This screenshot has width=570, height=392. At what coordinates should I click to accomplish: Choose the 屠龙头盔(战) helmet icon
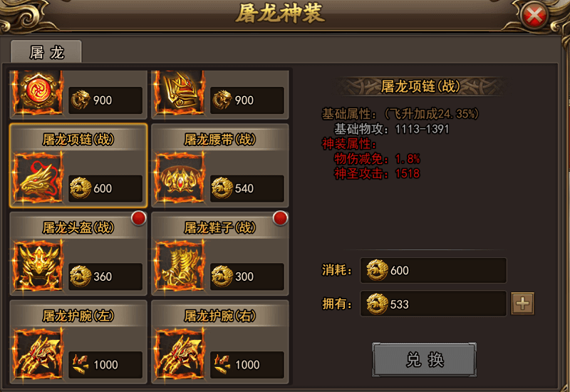tap(38, 267)
